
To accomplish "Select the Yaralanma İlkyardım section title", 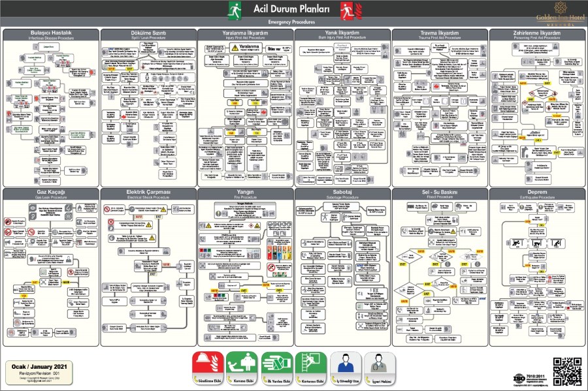I will [x=245, y=34].
